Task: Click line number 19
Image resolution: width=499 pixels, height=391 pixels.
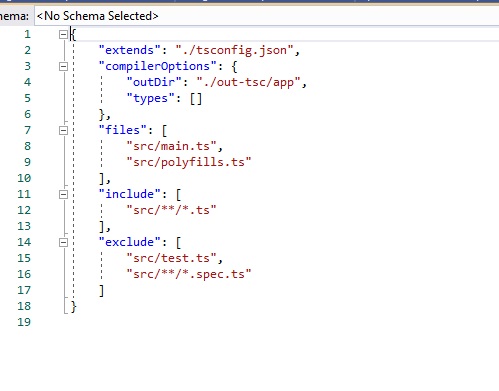Action: [24, 322]
